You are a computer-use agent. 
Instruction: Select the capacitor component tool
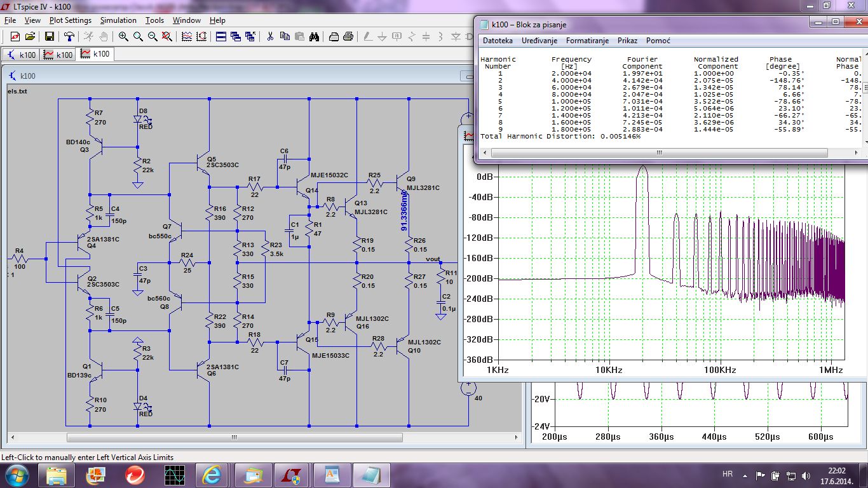[x=426, y=36]
